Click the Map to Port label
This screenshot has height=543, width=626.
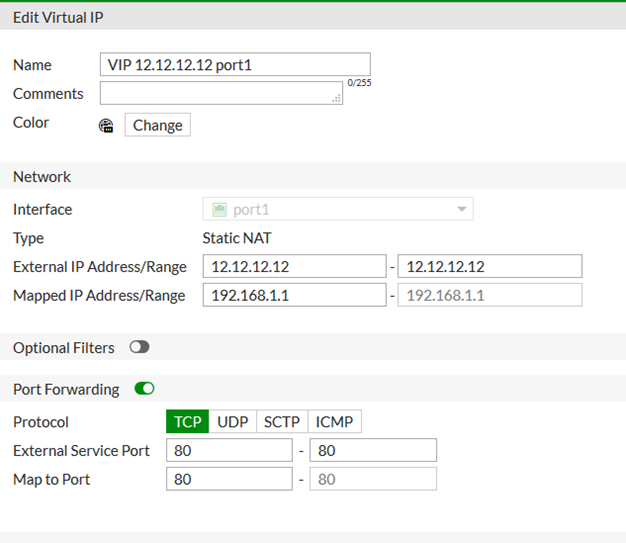tap(52, 480)
